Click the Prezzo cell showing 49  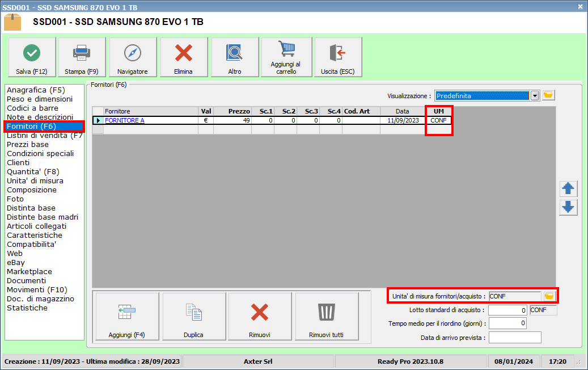pyautogui.click(x=232, y=120)
